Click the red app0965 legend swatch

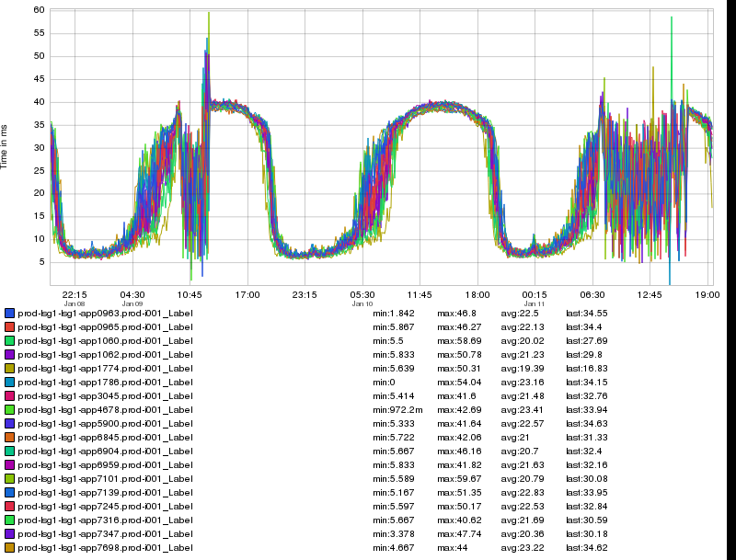(9, 326)
